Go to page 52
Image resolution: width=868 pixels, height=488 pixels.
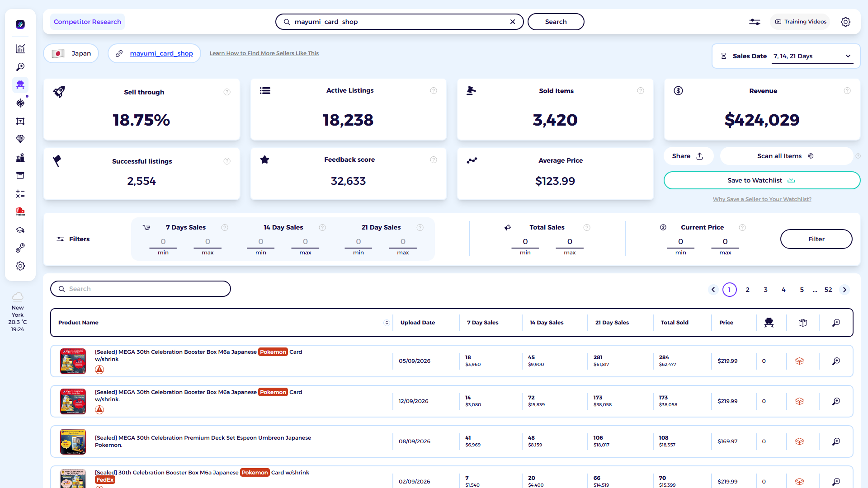coord(828,290)
